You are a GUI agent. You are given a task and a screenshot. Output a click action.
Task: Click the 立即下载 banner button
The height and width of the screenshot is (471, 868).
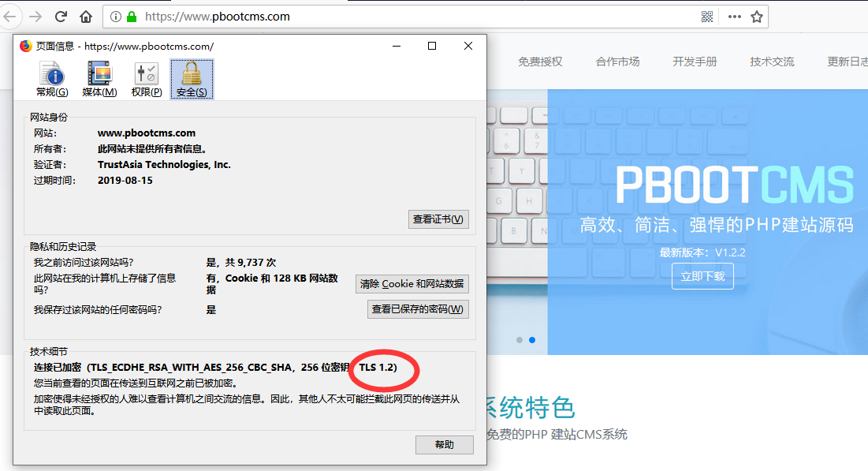point(702,276)
